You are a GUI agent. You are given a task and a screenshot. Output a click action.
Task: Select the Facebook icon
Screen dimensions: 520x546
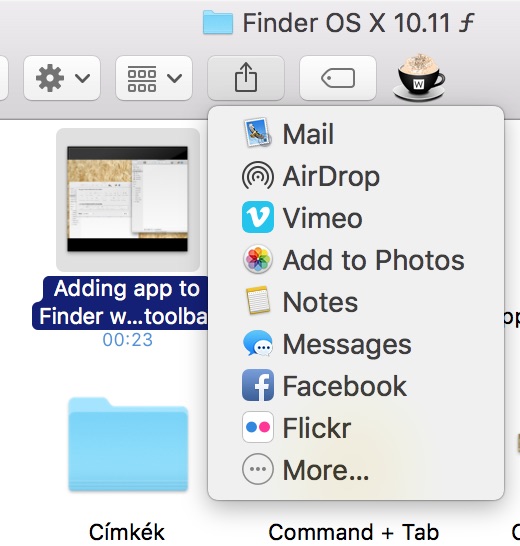[258, 385]
